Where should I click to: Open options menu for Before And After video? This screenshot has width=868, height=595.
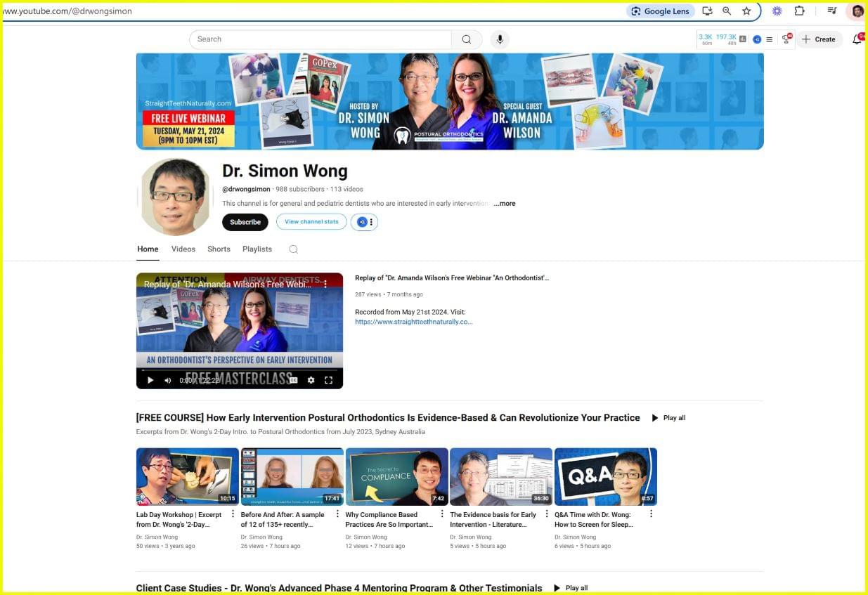point(337,514)
